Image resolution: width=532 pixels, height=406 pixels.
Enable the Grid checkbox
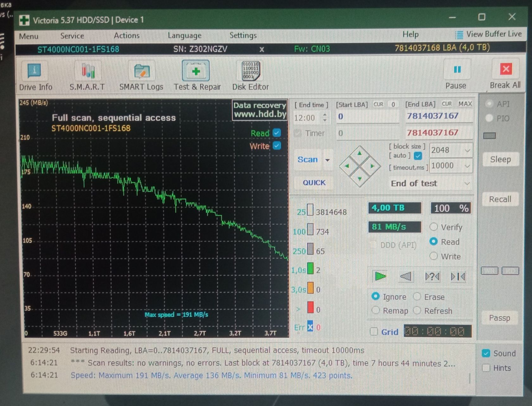pyautogui.click(x=374, y=332)
